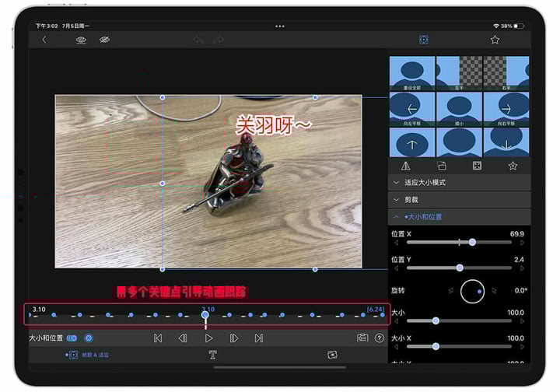This screenshot has height=392, width=560.
Task: Apply the 左半 left-half preset
Action: click(x=460, y=73)
